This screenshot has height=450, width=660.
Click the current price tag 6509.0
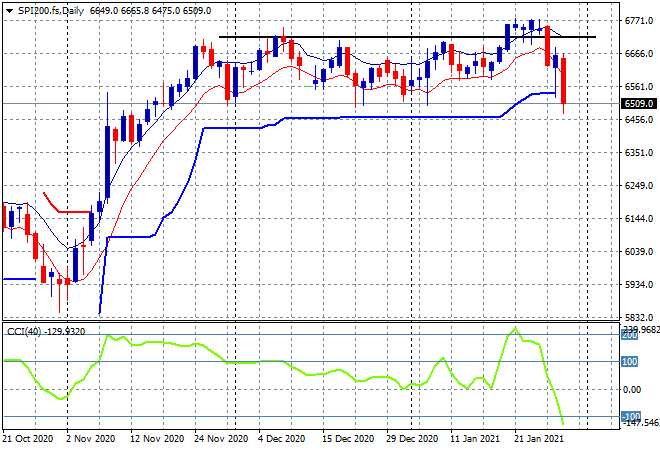(639, 104)
